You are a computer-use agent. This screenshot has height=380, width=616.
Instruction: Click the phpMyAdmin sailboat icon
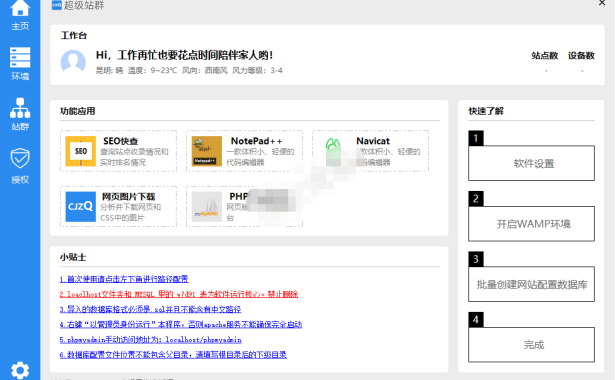point(207,207)
